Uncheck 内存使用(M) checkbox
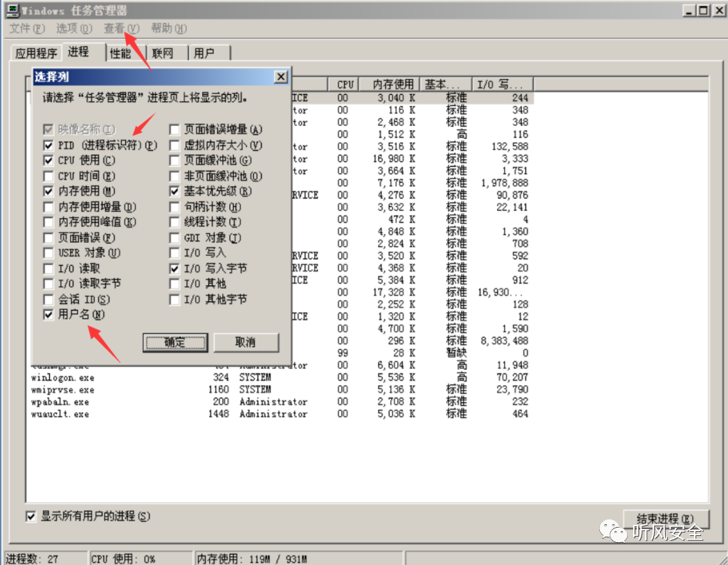Image resolution: width=728 pixels, height=565 pixels. 48,191
